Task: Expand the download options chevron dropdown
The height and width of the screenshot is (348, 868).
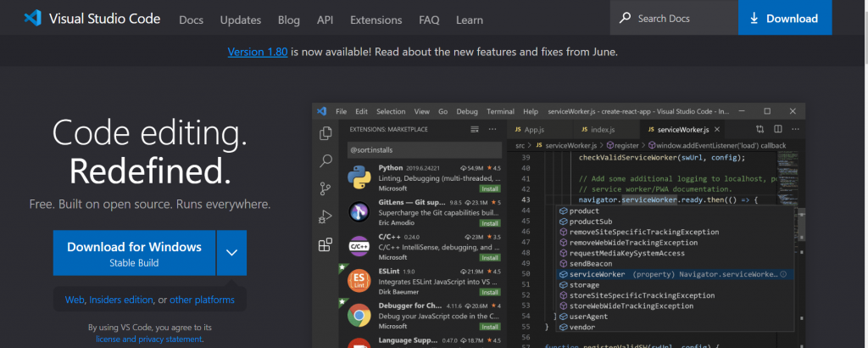Action: coord(232,253)
